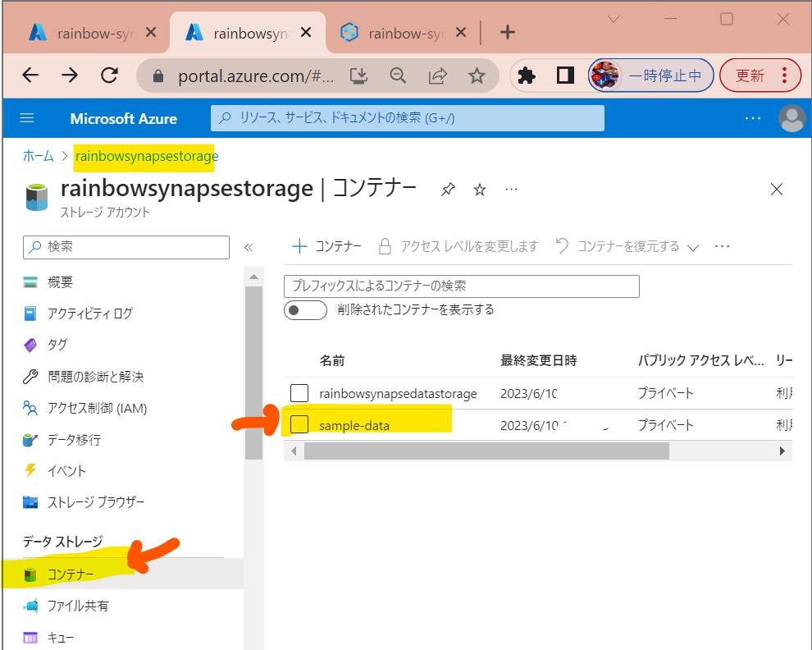Click the Microsoft Azure home title
This screenshot has width=812, height=650.
coord(123,119)
